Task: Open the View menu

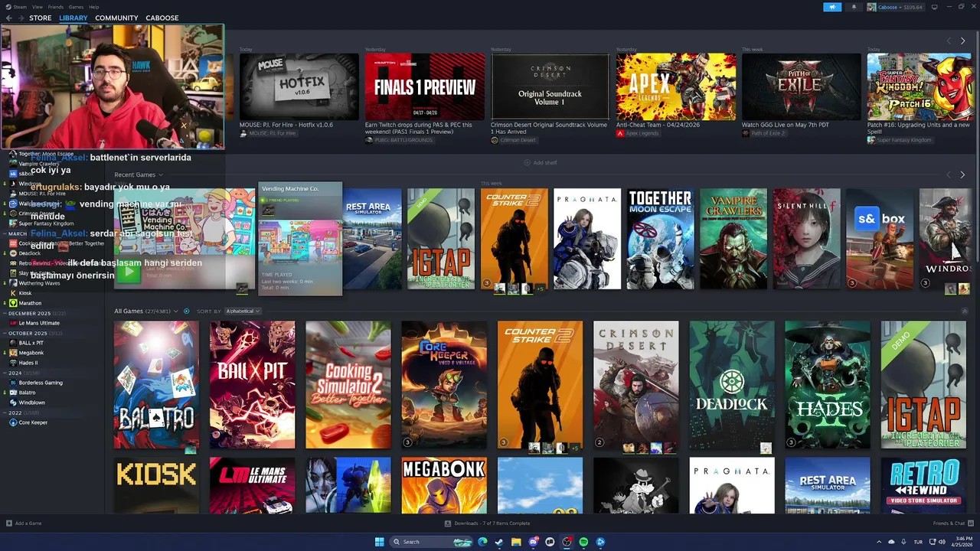Action: (38, 6)
